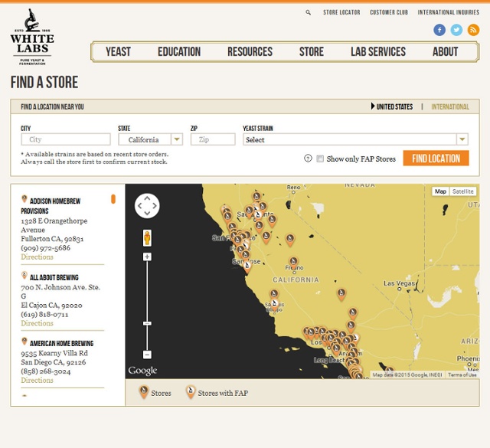
Task: Get Directions to All About Brewing
Action: (x=38, y=323)
